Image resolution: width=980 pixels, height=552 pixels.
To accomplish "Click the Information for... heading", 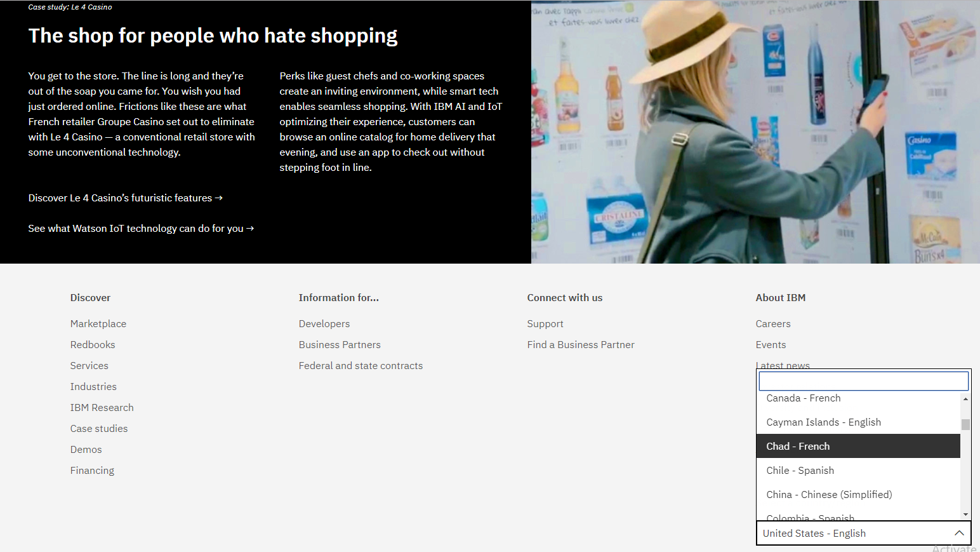I will point(339,298).
